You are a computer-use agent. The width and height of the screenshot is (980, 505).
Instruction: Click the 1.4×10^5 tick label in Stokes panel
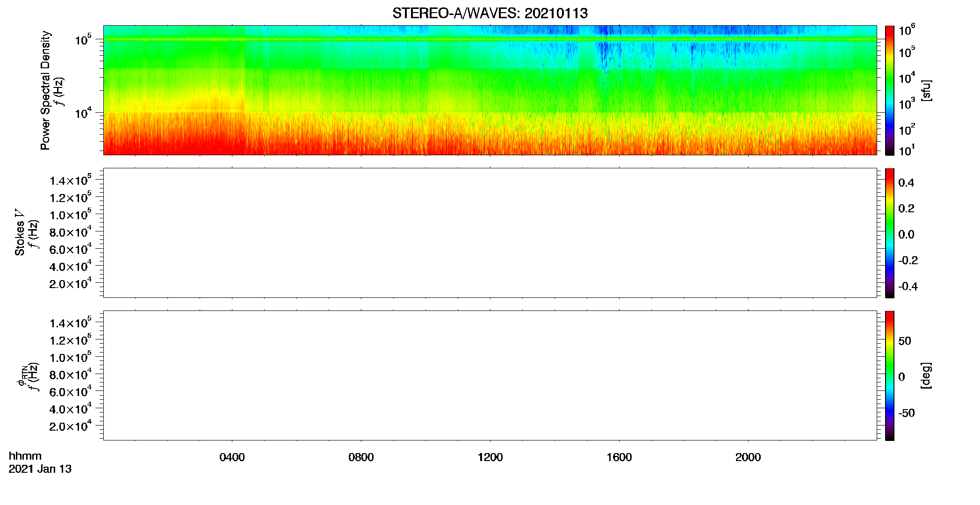coord(71,180)
